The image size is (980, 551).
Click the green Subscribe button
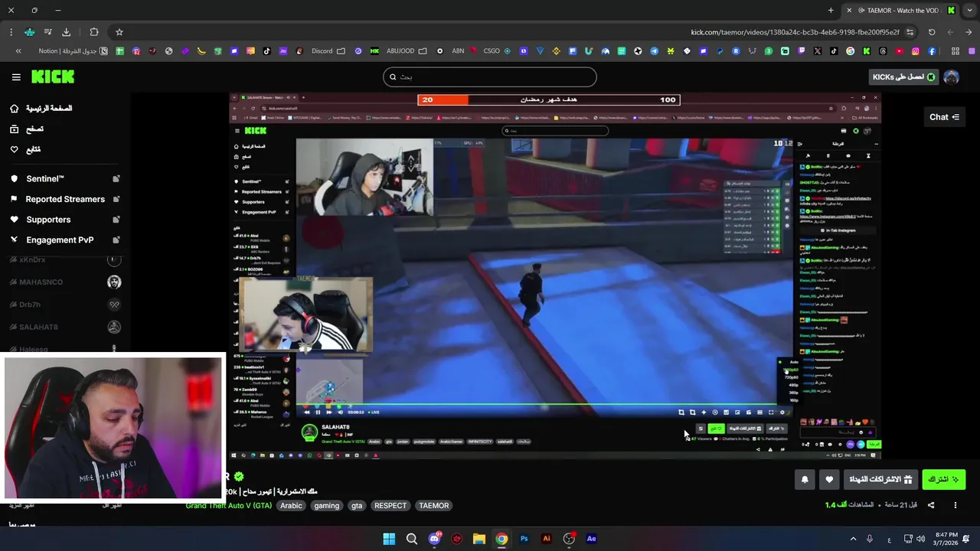(x=943, y=480)
